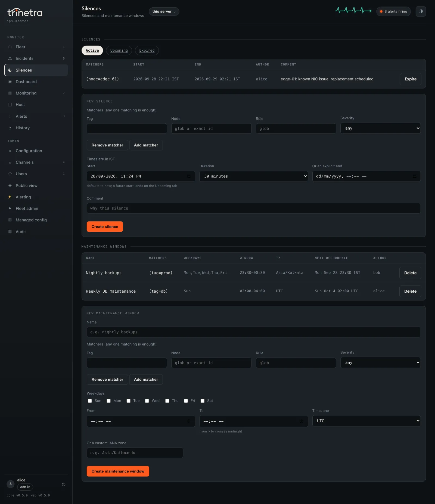This screenshot has width=435, height=504.
Task: Click the '3 alerts firing' badge
Action: tap(393, 11)
